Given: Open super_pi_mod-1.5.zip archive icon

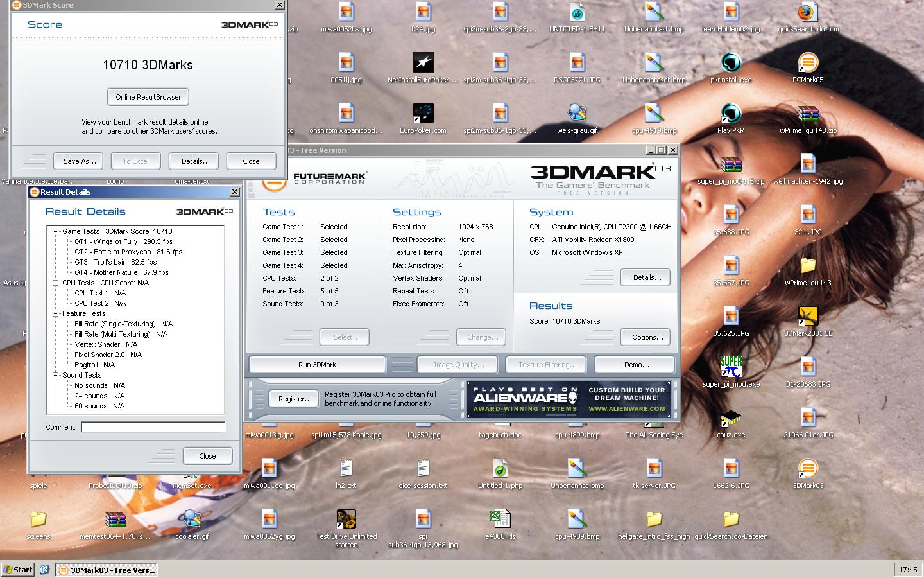Looking at the screenshot, I should tap(731, 169).
